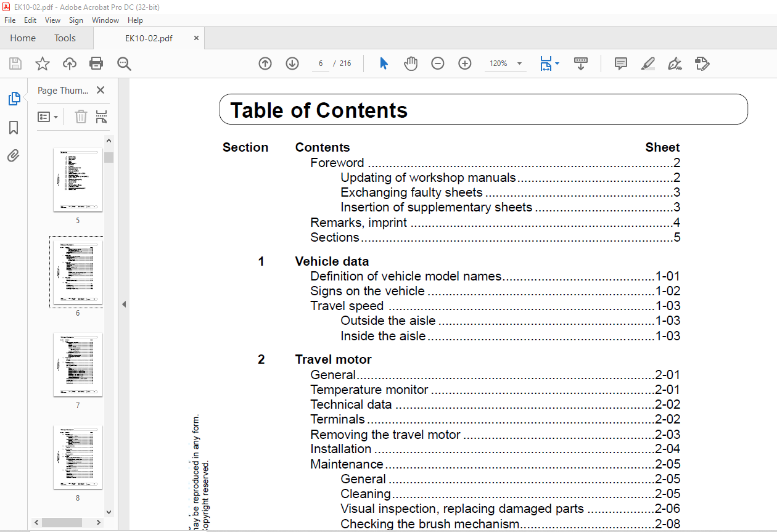
Task: Switch to the Tools tab
Action: (x=65, y=38)
